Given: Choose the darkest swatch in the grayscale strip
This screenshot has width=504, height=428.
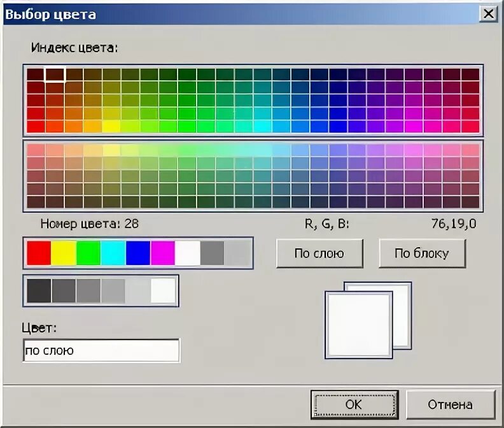Looking at the screenshot, I should point(39,291).
